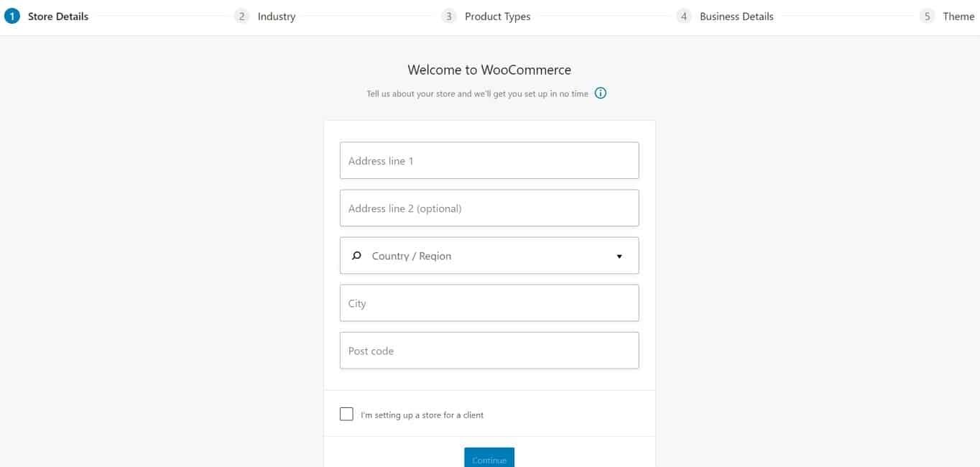Select the Post code input
This screenshot has width=980, height=467.
489,351
